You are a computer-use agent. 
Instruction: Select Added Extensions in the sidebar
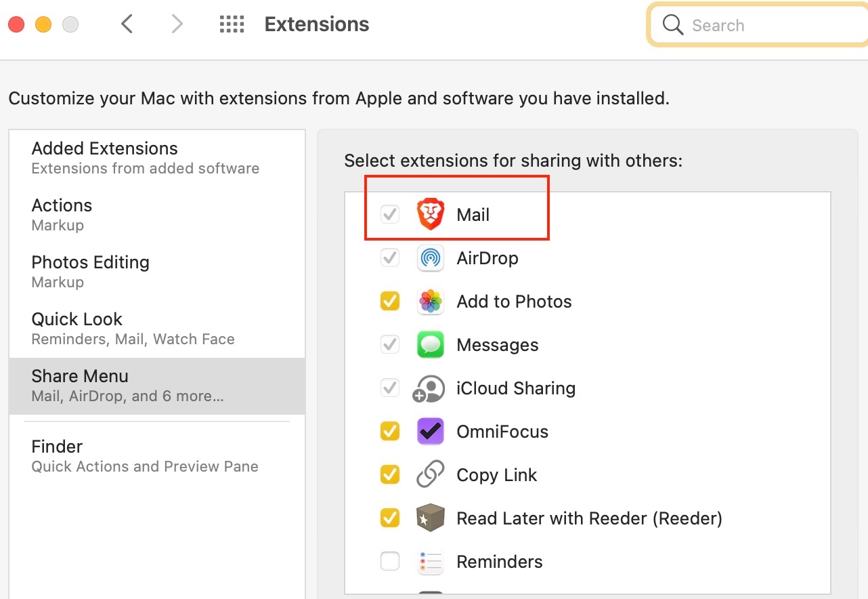coord(157,158)
